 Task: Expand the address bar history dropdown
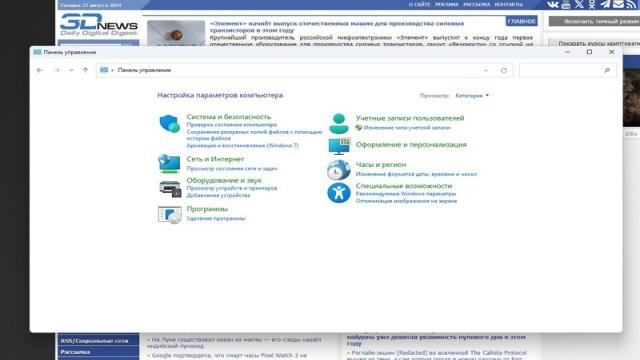pyautogui.click(x=486, y=70)
